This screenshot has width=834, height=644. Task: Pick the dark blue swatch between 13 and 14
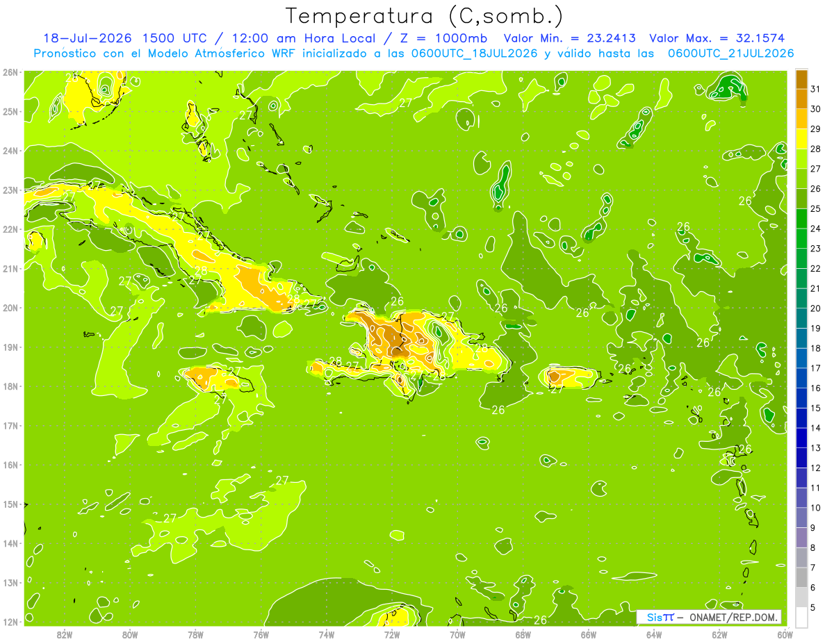coord(801,438)
